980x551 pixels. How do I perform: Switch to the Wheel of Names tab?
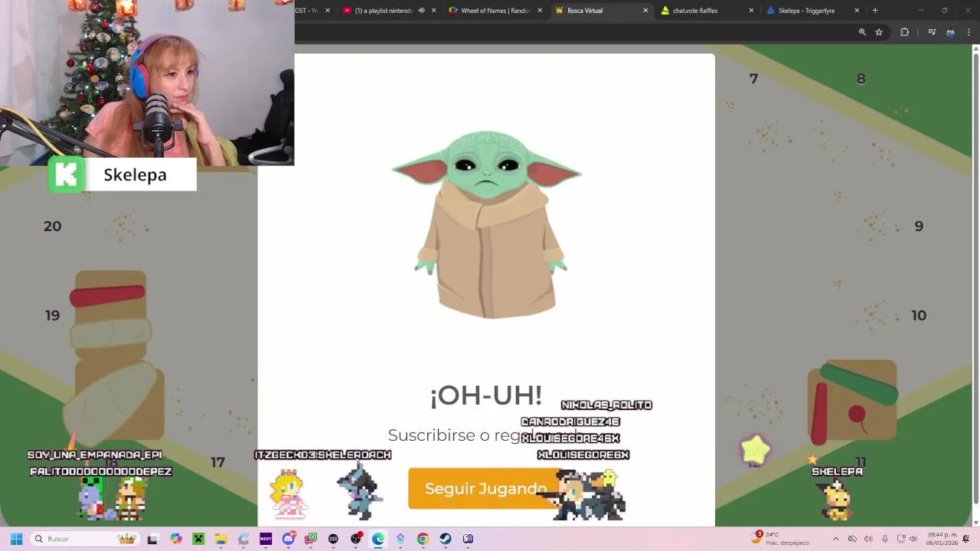coord(495,11)
